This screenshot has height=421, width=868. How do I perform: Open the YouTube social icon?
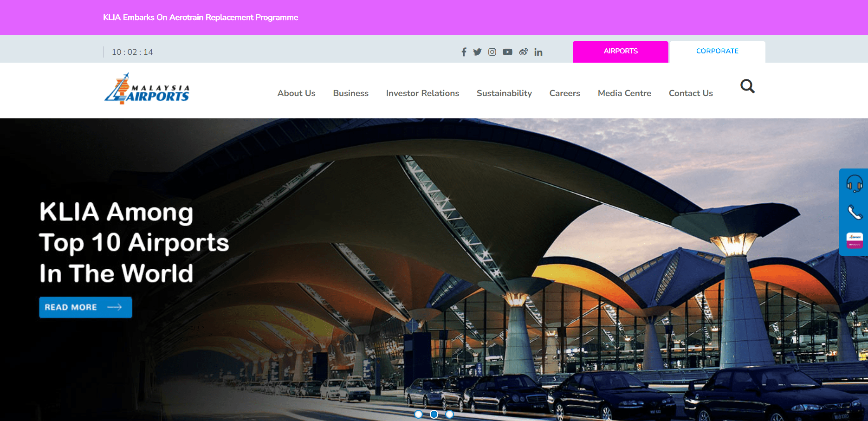pyautogui.click(x=507, y=52)
